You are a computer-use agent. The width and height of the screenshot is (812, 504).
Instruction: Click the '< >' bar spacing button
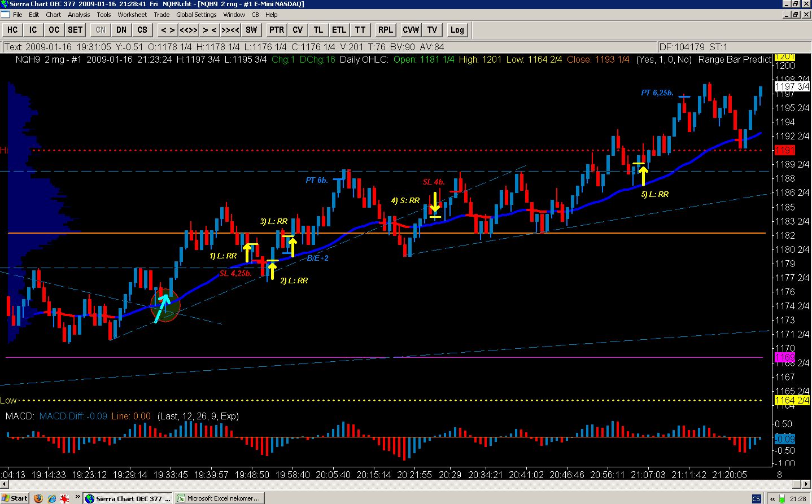[x=168, y=30]
